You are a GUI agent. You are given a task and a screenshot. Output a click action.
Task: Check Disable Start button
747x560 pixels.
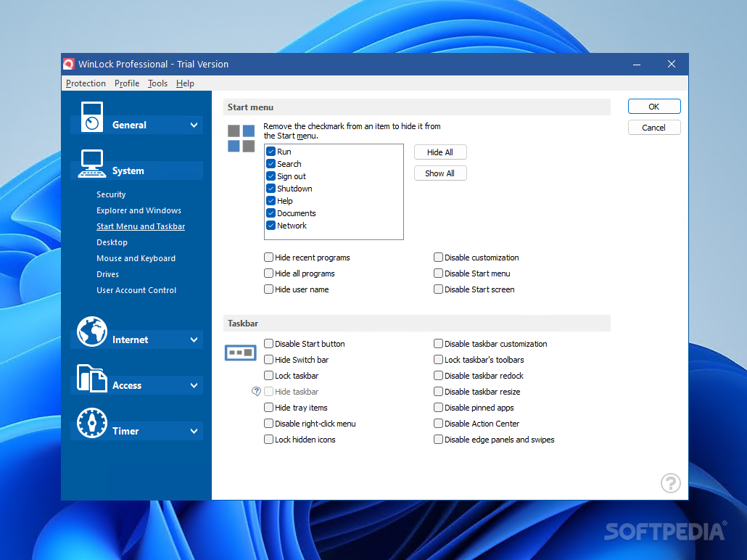click(268, 344)
